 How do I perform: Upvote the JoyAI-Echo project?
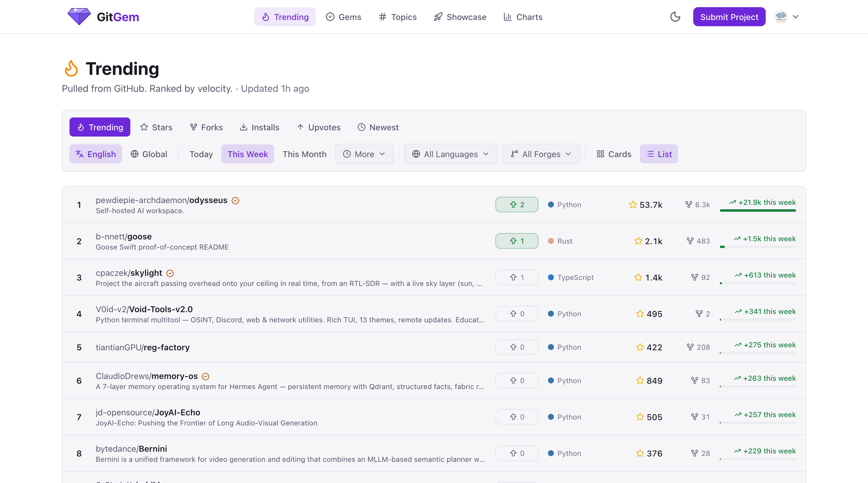coord(517,417)
